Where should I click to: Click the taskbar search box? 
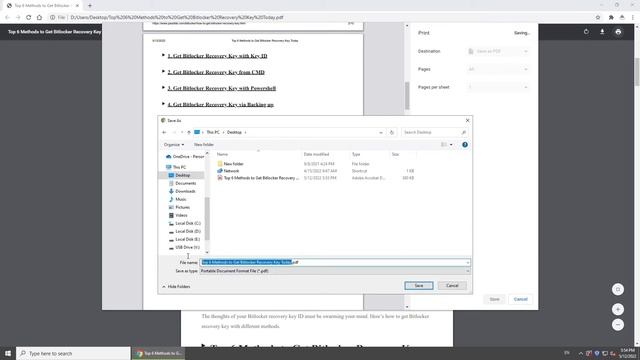73,353
